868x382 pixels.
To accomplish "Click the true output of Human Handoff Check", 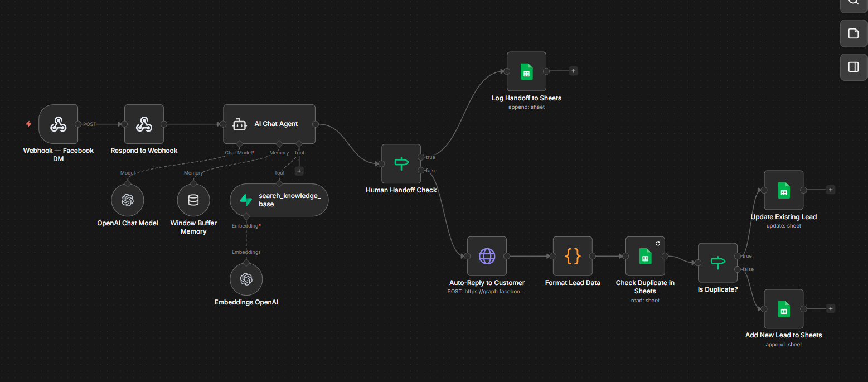I will pos(421,157).
